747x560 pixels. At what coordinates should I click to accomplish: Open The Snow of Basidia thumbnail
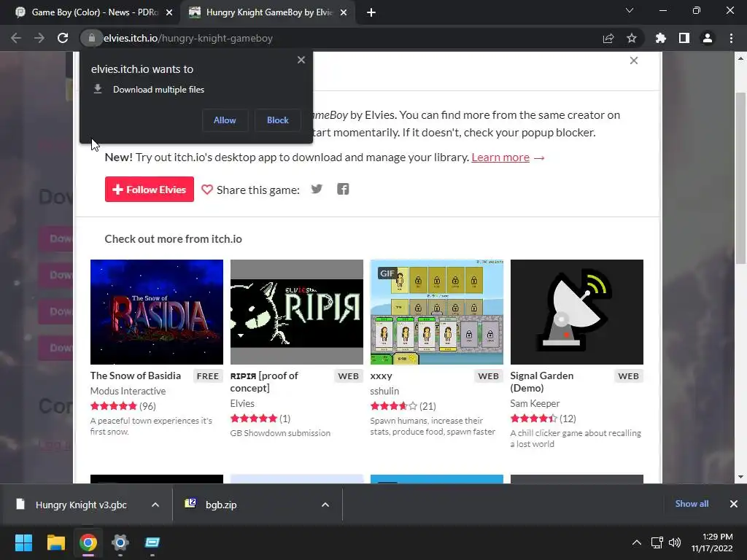point(157,312)
